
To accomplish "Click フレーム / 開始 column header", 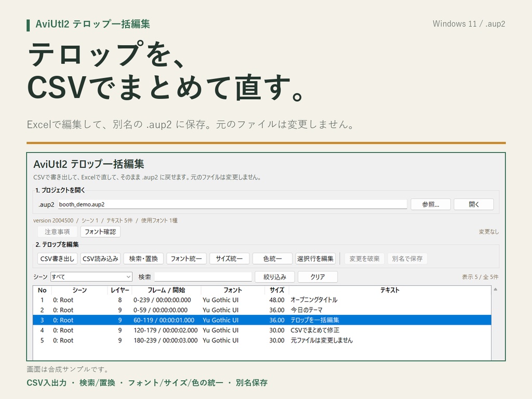I will pyautogui.click(x=166, y=290).
